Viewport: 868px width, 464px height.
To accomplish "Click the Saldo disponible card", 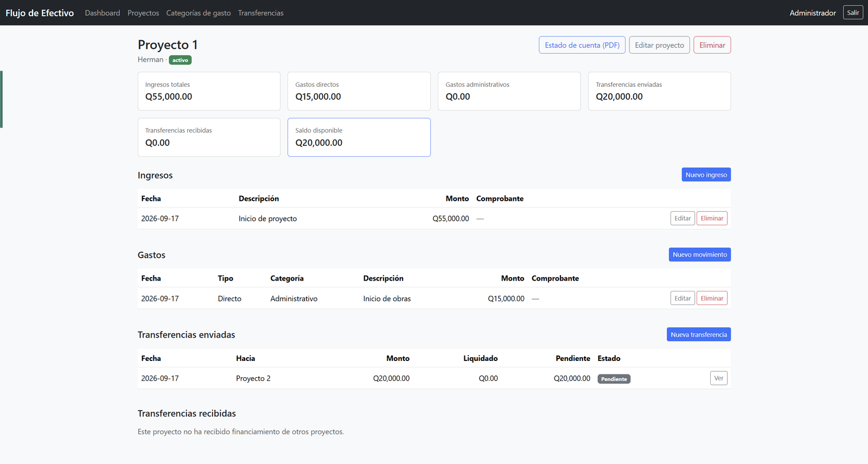I will (x=359, y=137).
